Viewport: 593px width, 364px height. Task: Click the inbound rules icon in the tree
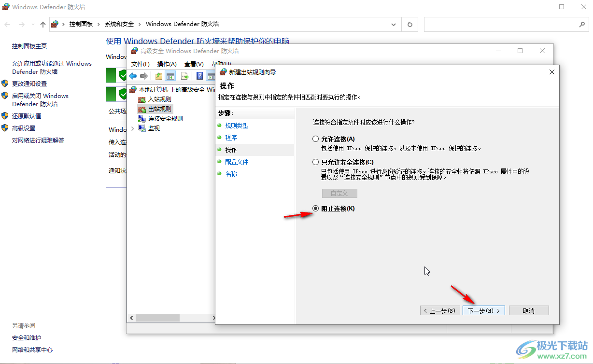(141, 99)
